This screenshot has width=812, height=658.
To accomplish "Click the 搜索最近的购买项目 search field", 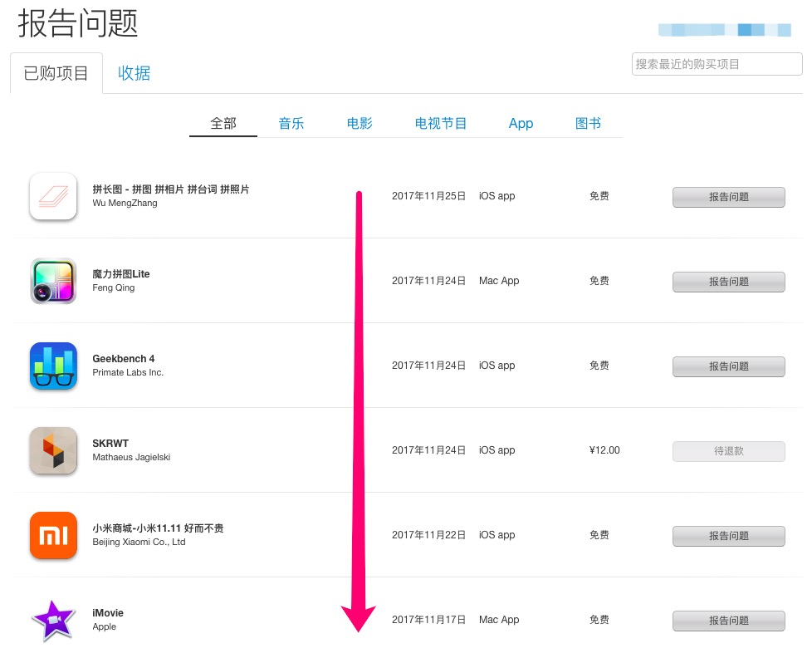I will (x=716, y=64).
